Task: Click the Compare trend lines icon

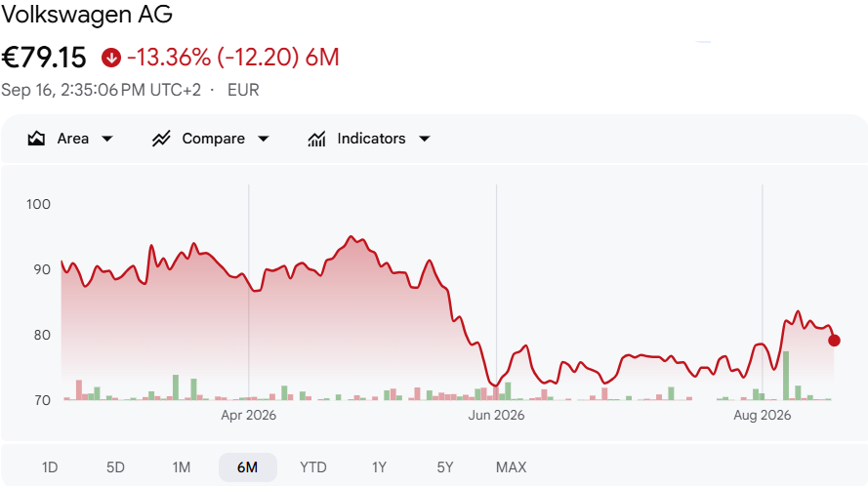Action: point(161,139)
